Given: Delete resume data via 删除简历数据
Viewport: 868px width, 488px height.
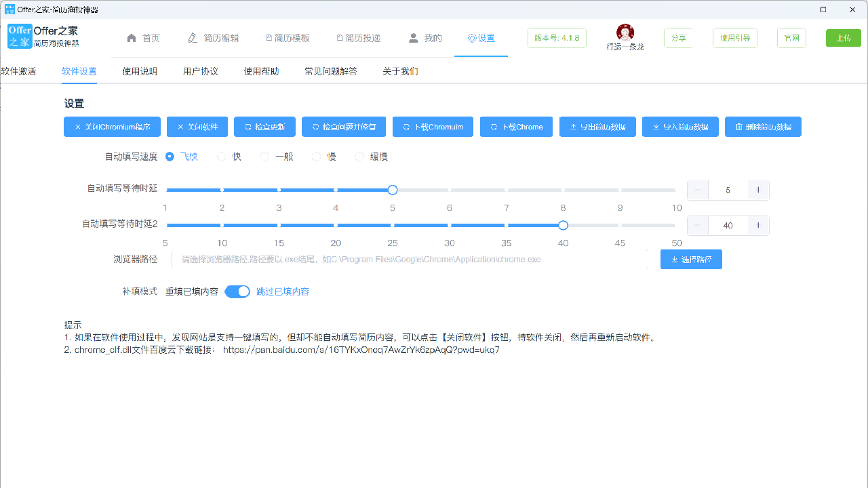Looking at the screenshot, I should 763,127.
